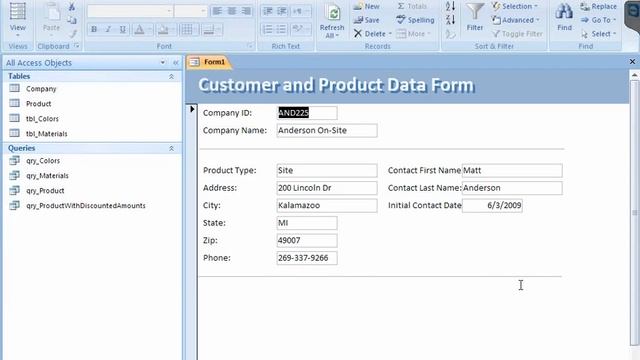Click the Company Name field
640x360 pixels.
(327, 131)
